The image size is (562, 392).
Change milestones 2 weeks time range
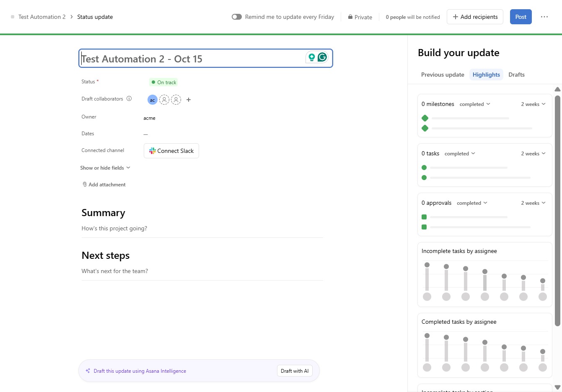point(533,104)
